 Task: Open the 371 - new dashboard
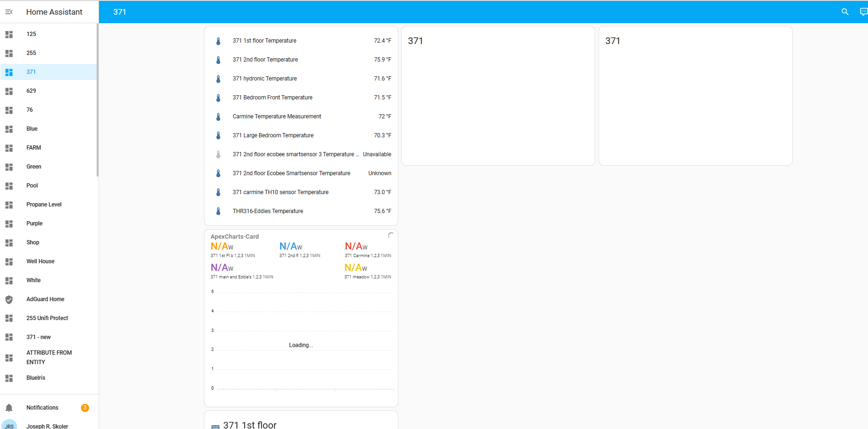pyautogui.click(x=39, y=337)
